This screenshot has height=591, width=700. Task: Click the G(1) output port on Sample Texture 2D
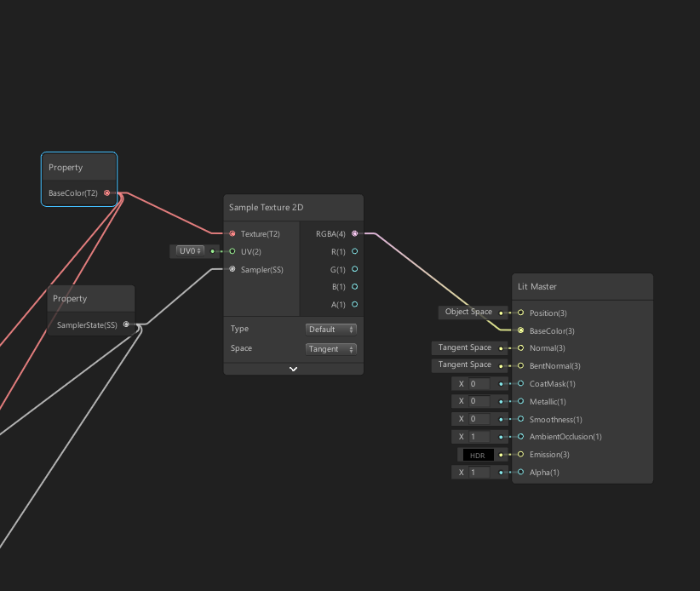[355, 269]
